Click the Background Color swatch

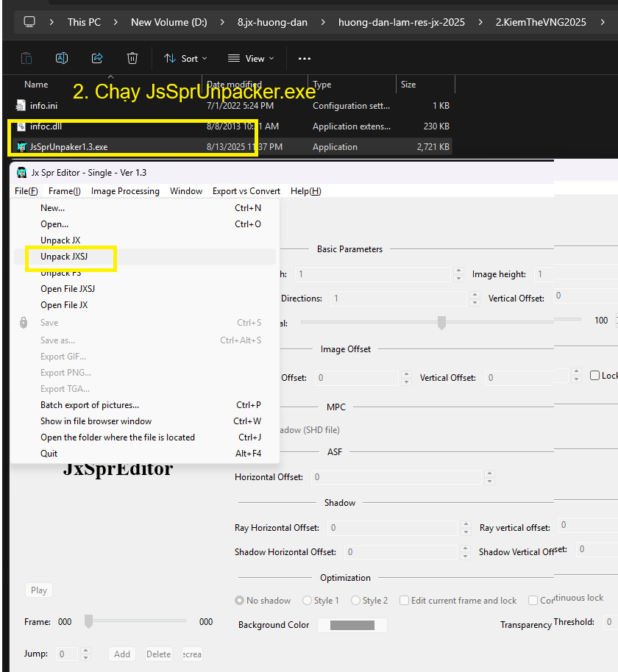pos(352,625)
